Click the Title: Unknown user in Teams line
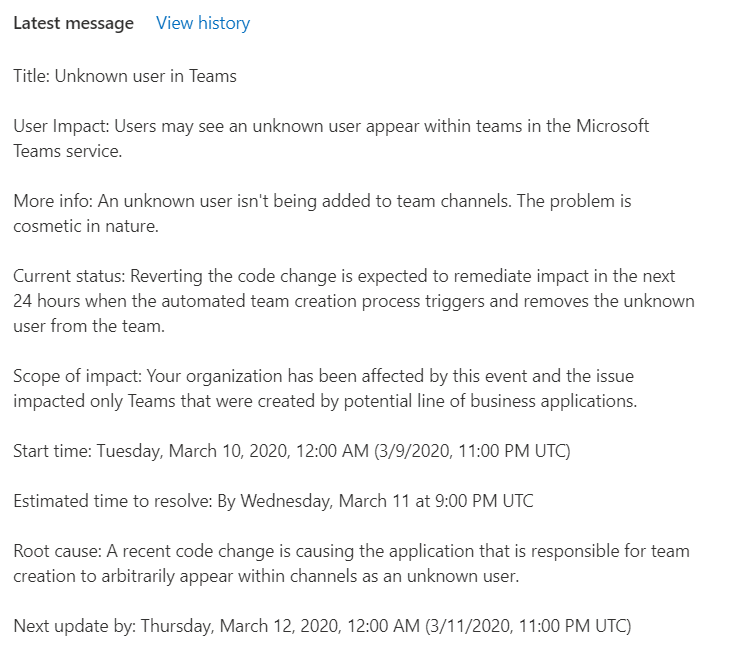Image resolution: width=739 pixels, height=664 pixels. tap(125, 76)
